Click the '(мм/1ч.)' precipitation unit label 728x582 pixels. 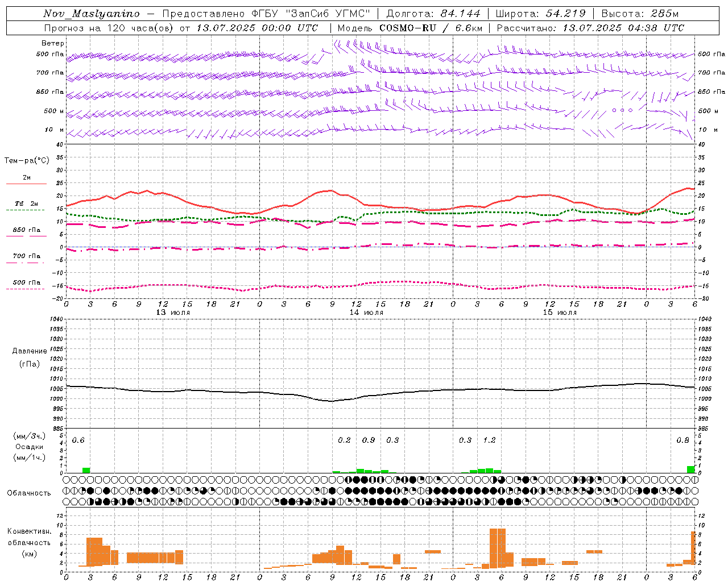click(29, 458)
